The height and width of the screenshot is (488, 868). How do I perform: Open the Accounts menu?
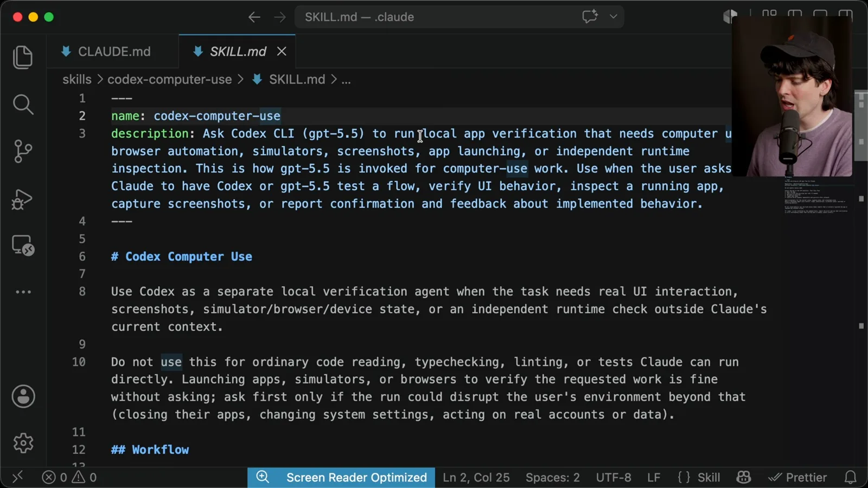(23, 396)
